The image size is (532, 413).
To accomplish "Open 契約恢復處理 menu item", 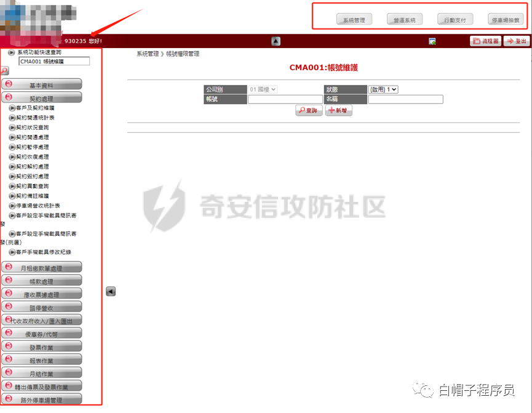I will click(32, 157).
